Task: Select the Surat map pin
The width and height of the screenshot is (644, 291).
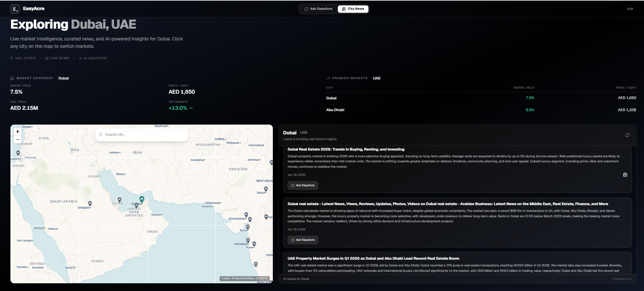Action: pyautogui.click(x=248, y=227)
